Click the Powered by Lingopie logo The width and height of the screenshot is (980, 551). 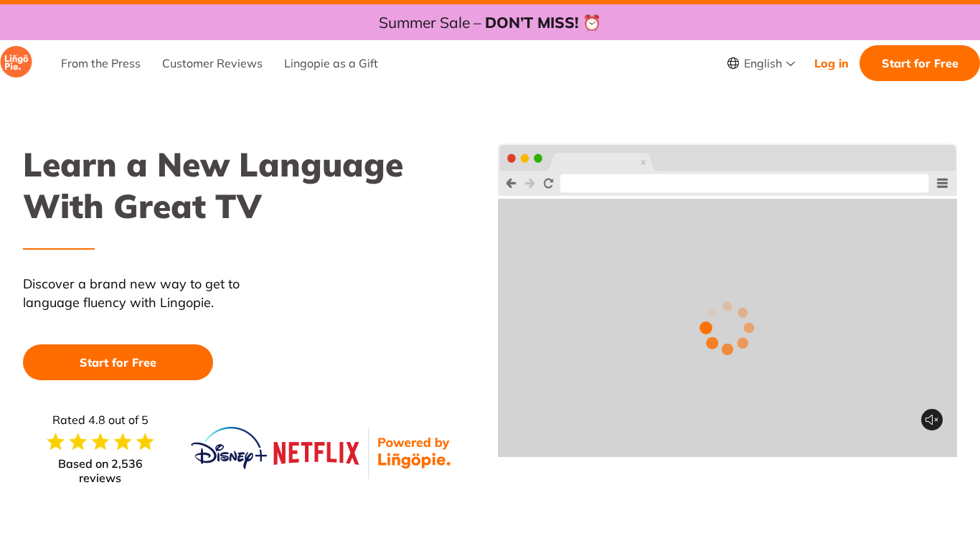coord(414,452)
